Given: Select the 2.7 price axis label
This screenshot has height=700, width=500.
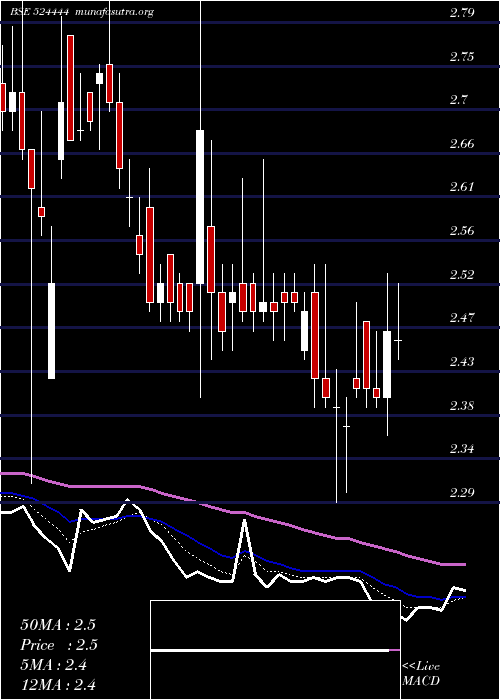Looking at the screenshot, I should click(x=458, y=99).
